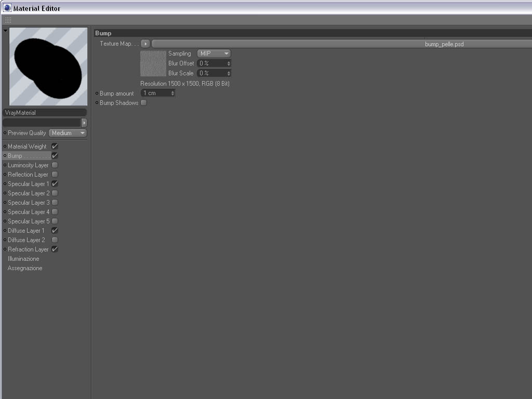Click the Bump Shadows animation dot
Image resolution: width=532 pixels, height=399 pixels.
(x=97, y=102)
